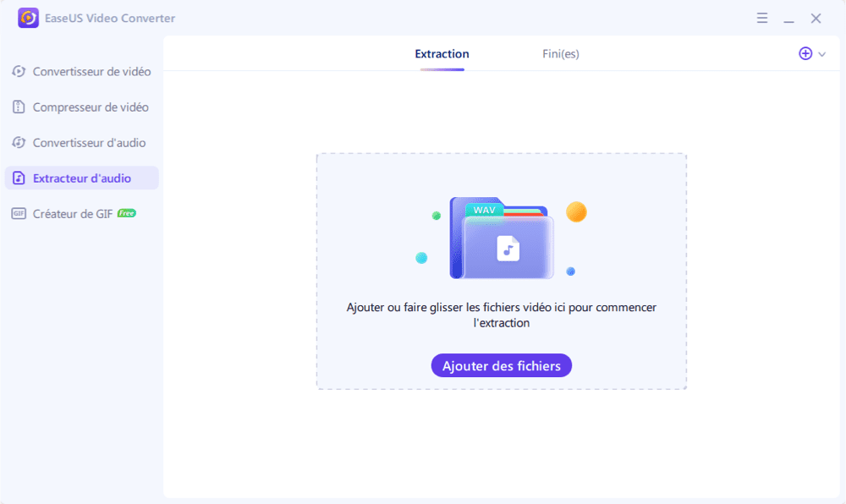The width and height of the screenshot is (846, 504).
Task: Click the drag-and-drop instruction text
Action: pyautogui.click(x=501, y=315)
